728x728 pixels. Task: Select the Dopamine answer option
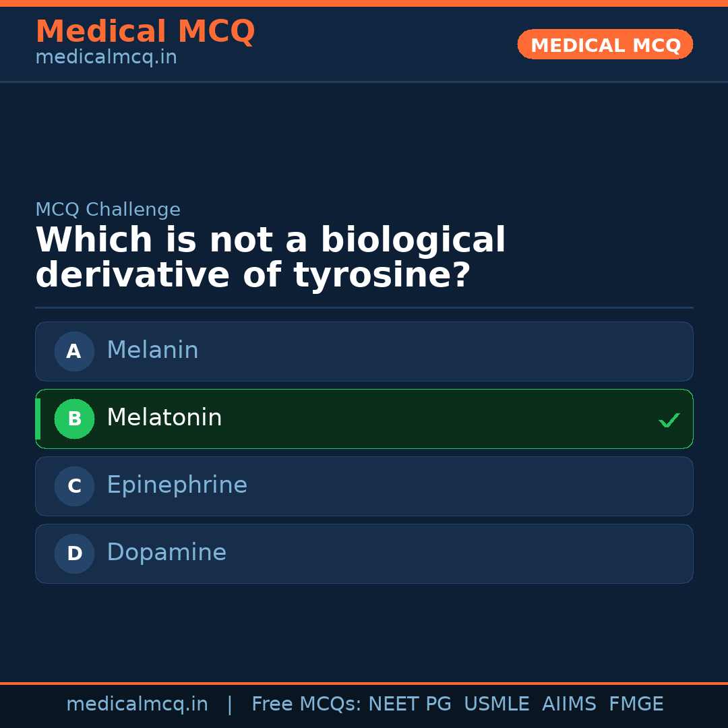click(364, 553)
